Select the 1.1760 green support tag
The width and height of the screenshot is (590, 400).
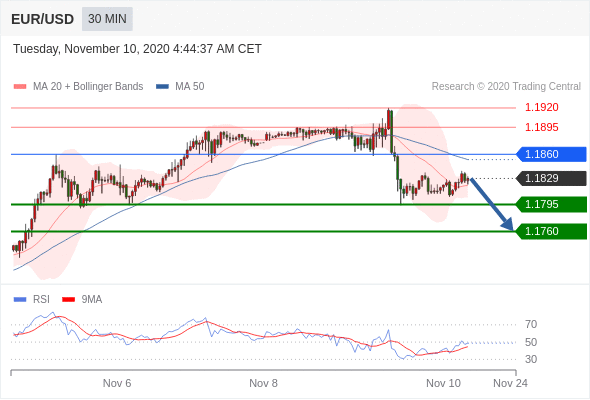(x=552, y=231)
